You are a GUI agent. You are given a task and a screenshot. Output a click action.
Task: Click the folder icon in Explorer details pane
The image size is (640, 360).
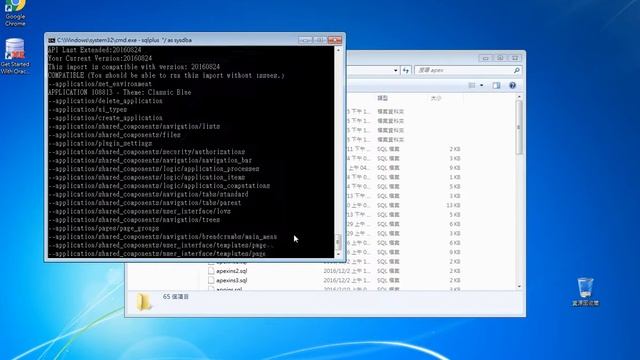point(144,302)
